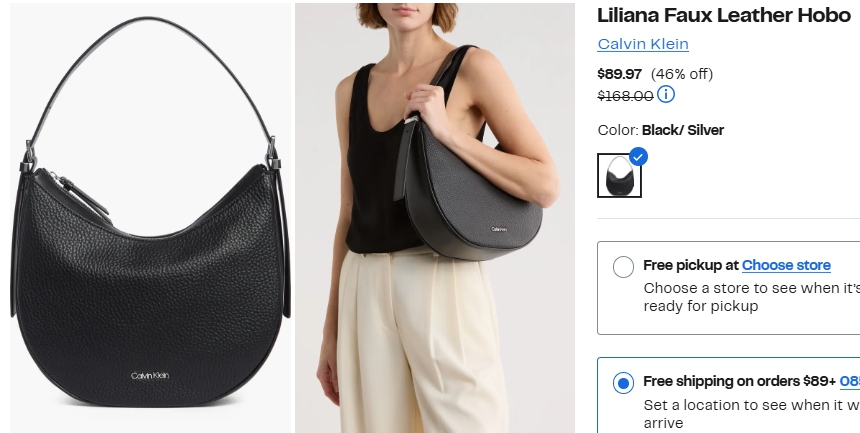This screenshot has height=433, width=860.
Task: Click the info icon beside the original price
Action: pos(666,94)
